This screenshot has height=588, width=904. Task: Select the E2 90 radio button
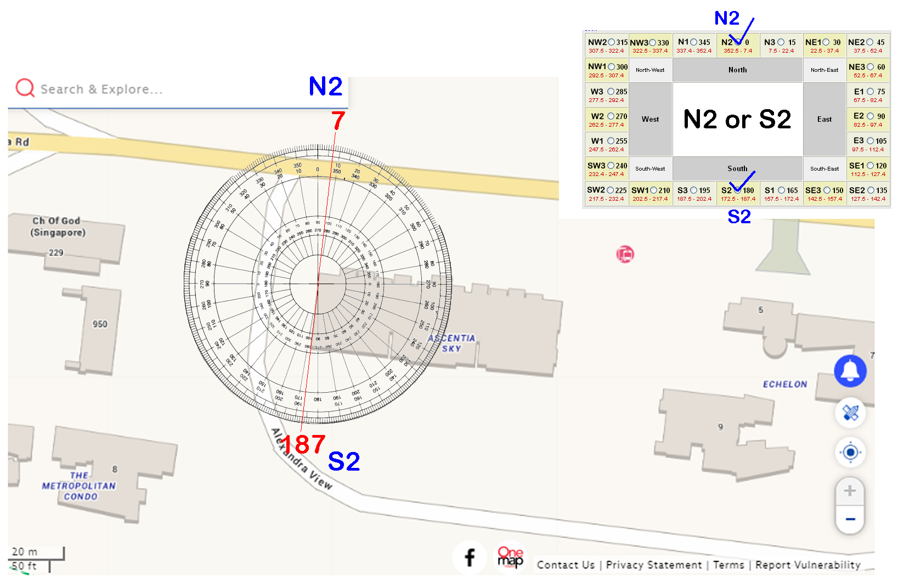click(x=870, y=116)
